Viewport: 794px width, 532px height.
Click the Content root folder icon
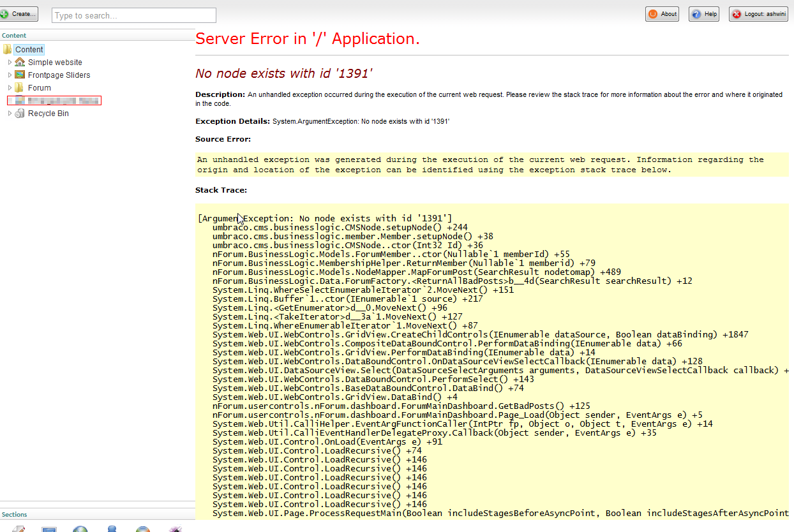click(8, 49)
